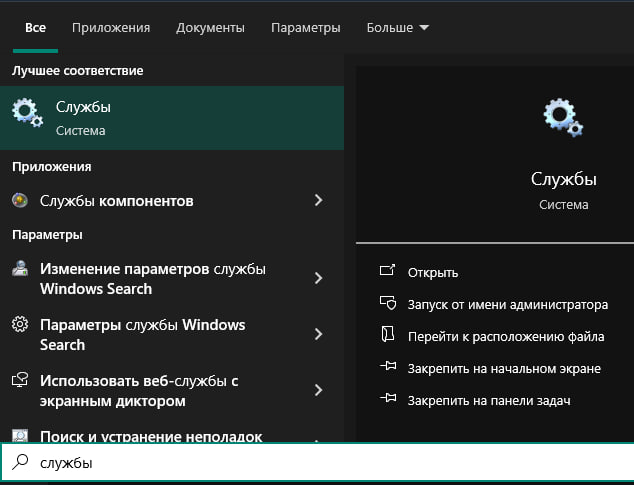Image resolution: width=634 pixels, height=485 pixels.
Task: Click icon next to Изменение параметров службы
Action: [20, 268]
